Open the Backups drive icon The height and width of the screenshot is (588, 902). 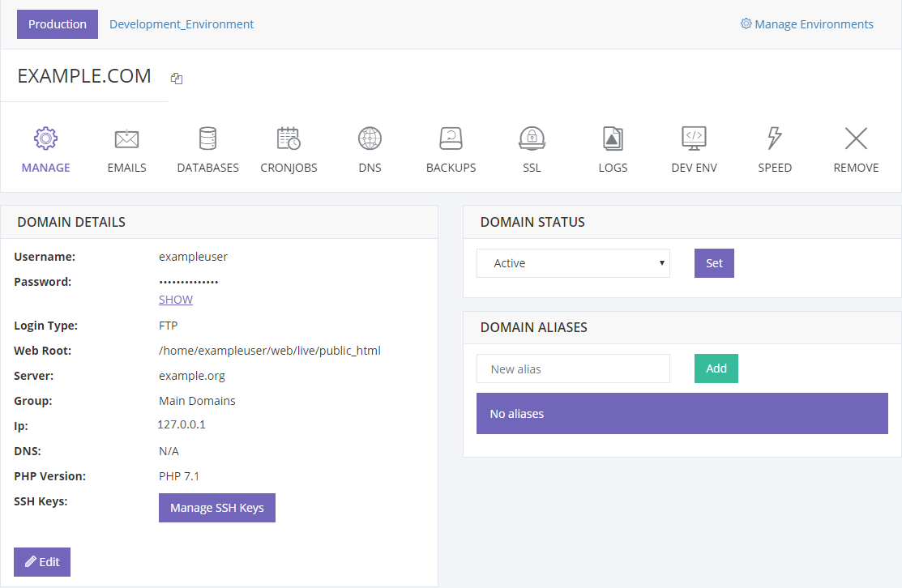(x=451, y=139)
